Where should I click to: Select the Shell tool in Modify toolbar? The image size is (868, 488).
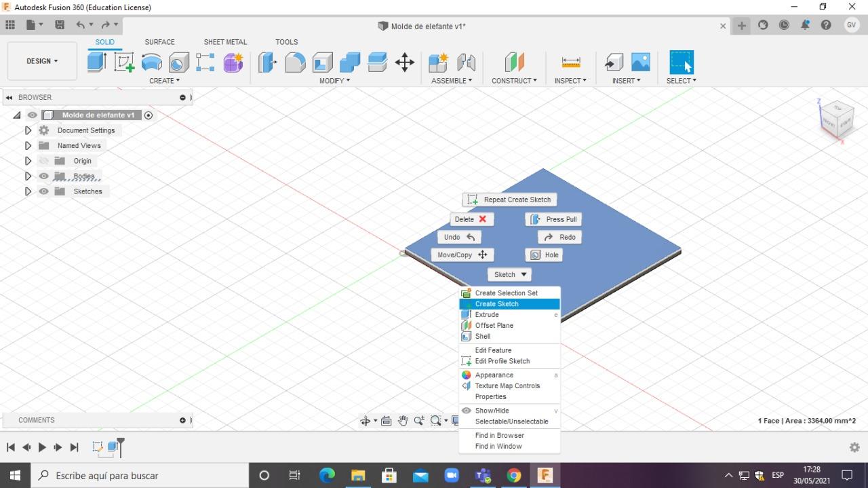(323, 62)
